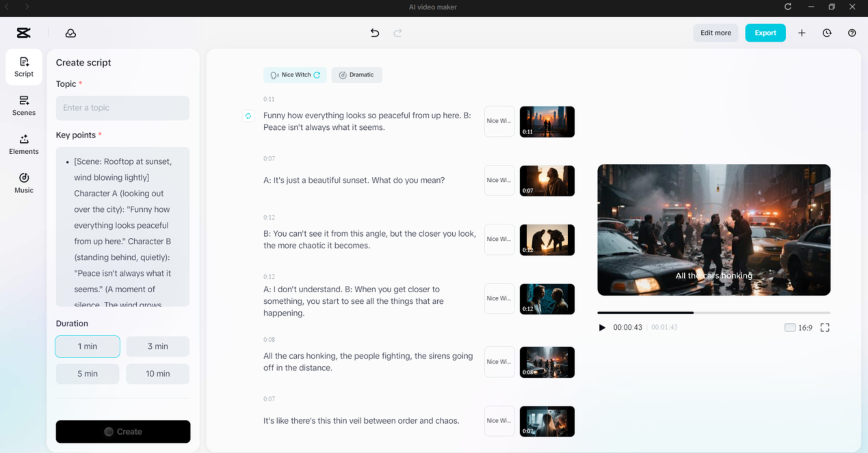Switch to the Script tab
This screenshot has height=453, width=868.
(24, 67)
